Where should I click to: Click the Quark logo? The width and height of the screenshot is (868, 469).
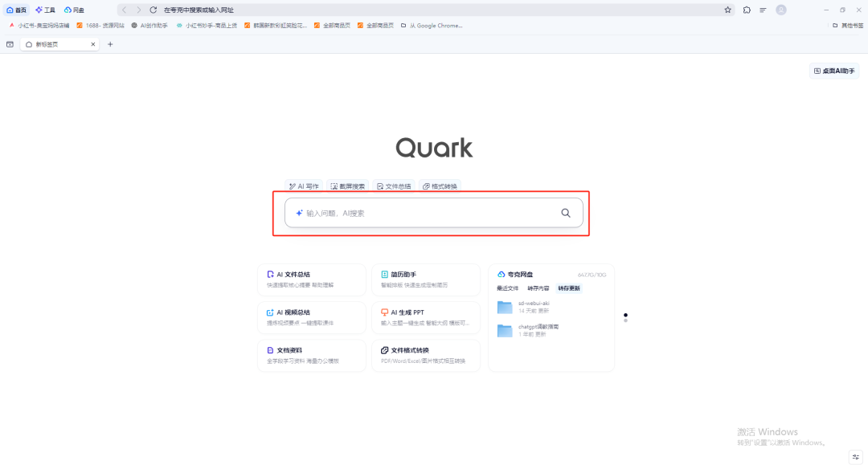tap(434, 148)
